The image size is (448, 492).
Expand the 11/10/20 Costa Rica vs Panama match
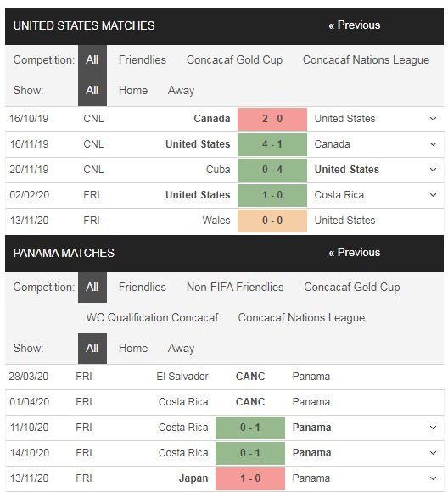[x=433, y=428]
